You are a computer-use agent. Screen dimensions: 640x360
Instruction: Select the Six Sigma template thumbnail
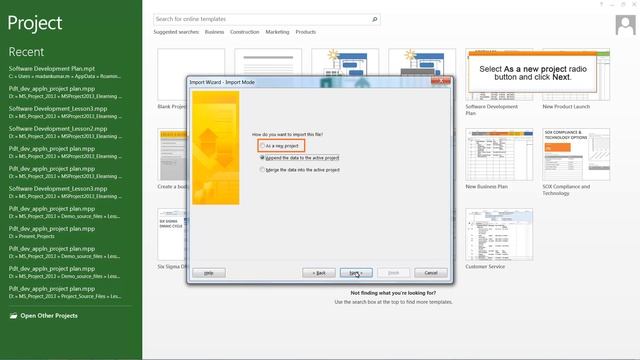(172, 234)
